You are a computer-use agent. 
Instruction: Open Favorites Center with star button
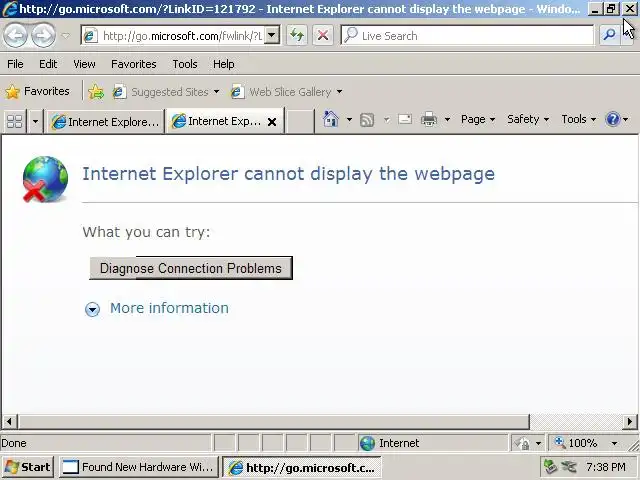pyautogui.click(x=37, y=91)
